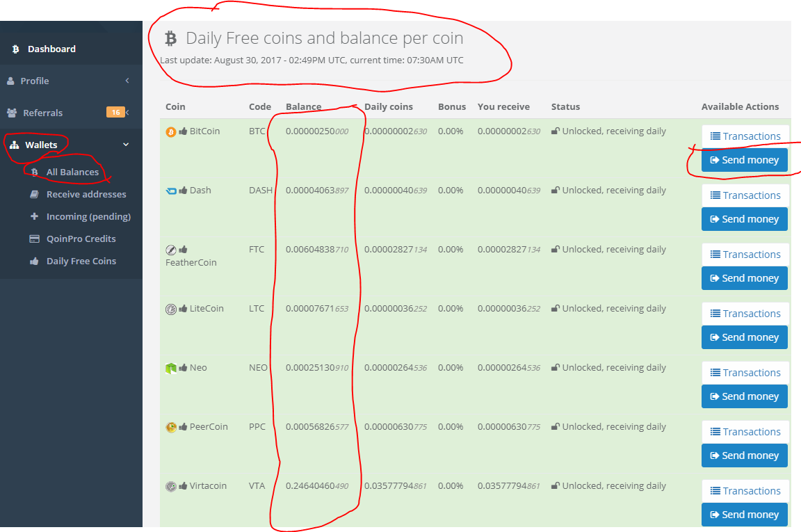The image size is (801, 532).
Task: Click the PeerCoin logo icon
Action: (171, 427)
